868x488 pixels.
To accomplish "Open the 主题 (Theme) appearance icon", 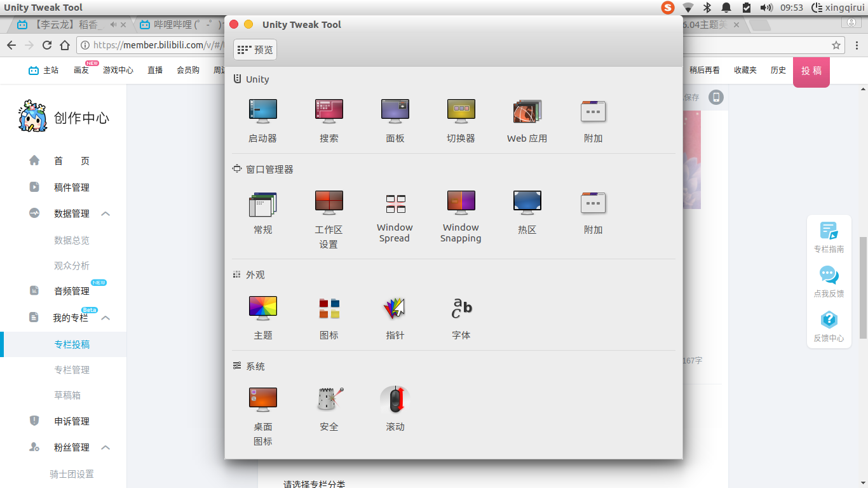I will coord(262,308).
